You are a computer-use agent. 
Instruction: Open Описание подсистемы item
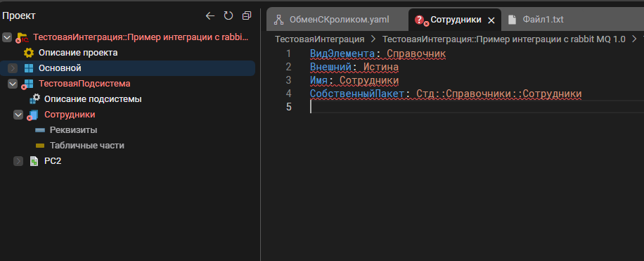coord(93,99)
